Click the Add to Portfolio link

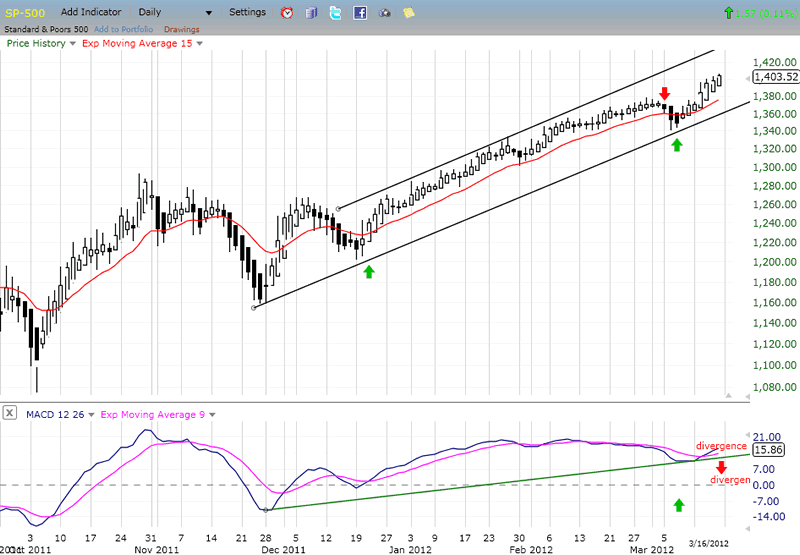(x=122, y=29)
